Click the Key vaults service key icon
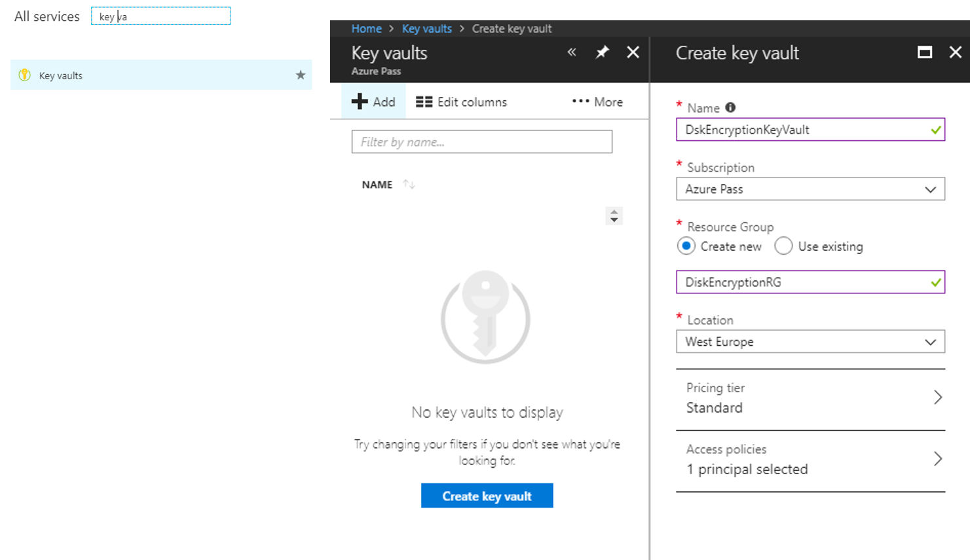 (25, 75)
